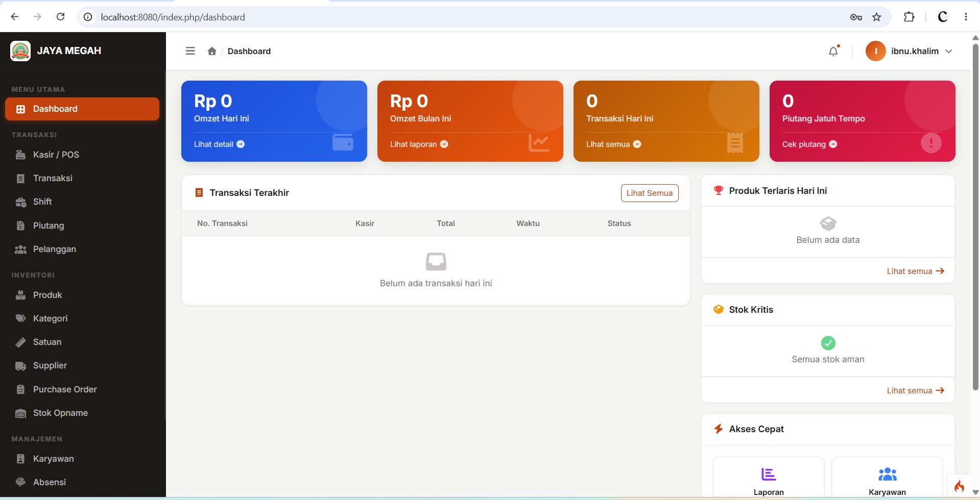Click Lihat detail on Omzet Hari Ini

pyautogui.click(x=219, y=144)
